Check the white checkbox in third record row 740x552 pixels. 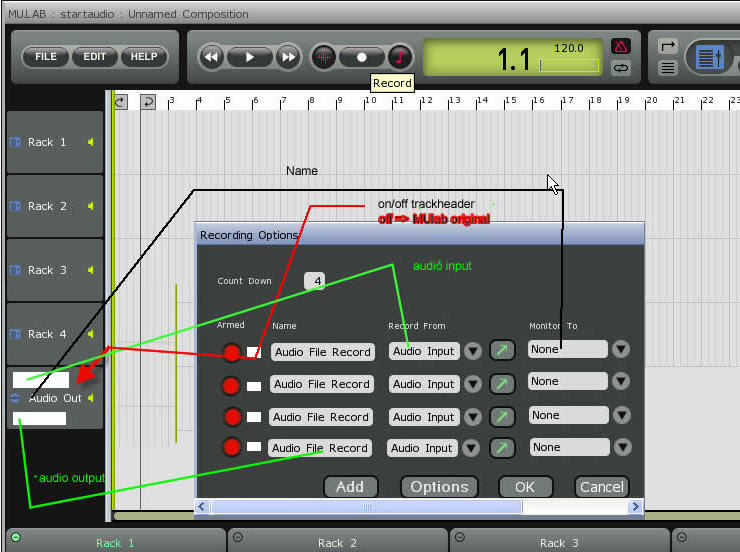253,417
